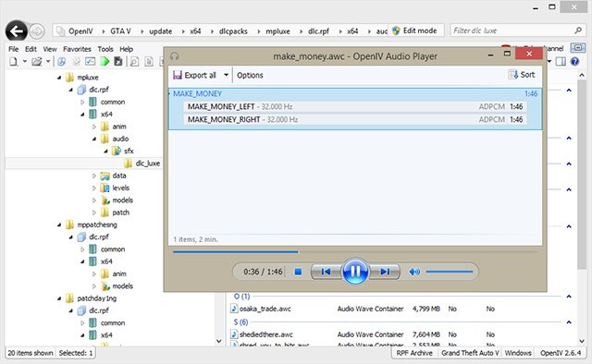Click the update breadcrumb in address bar
Viewport: 592px width, 364px height.
[160, 31]
